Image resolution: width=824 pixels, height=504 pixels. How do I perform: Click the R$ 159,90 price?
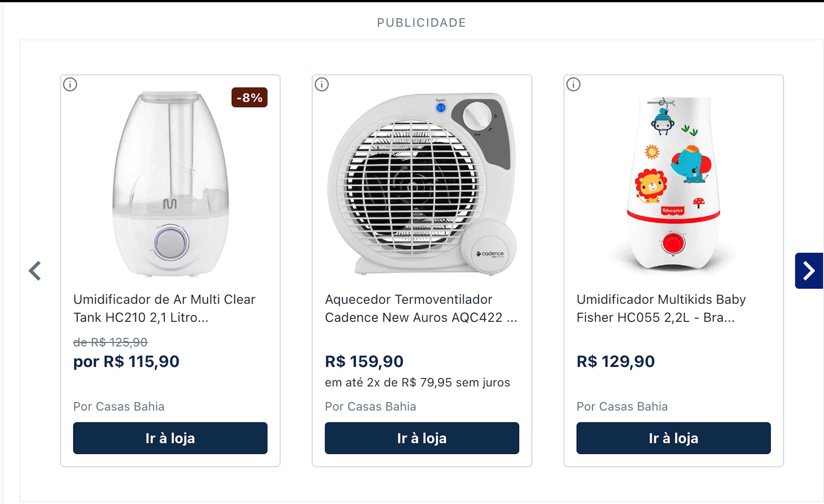(364, 361)
